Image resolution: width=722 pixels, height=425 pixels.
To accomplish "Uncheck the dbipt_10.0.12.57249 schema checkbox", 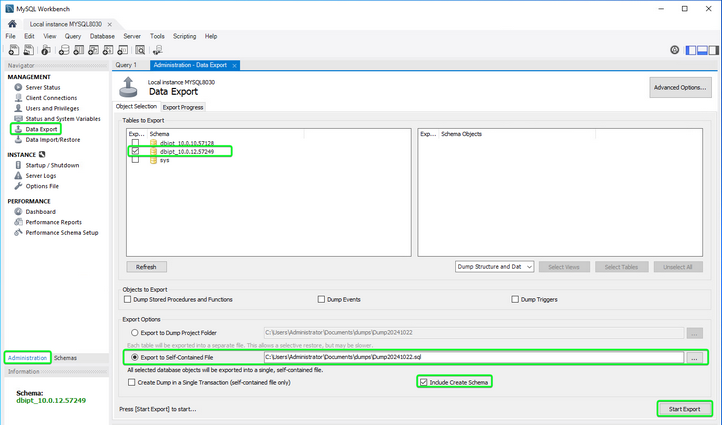I will click(x=135, y=151).
